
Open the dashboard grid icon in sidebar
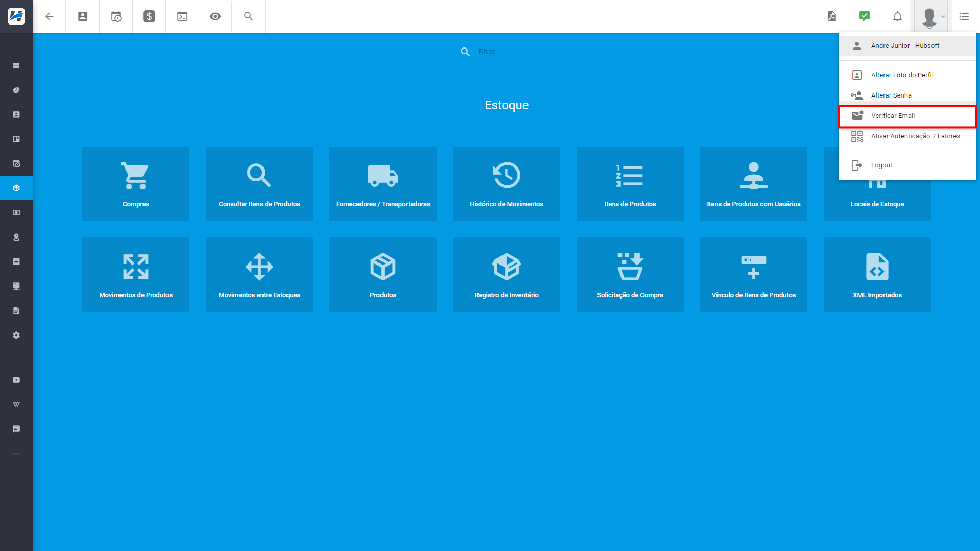16,65
